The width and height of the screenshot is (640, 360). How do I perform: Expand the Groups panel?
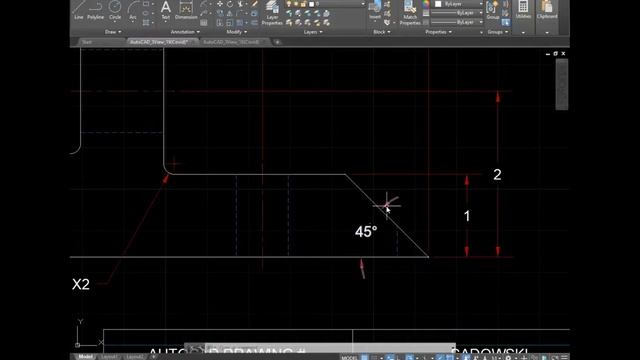point(498,32)
